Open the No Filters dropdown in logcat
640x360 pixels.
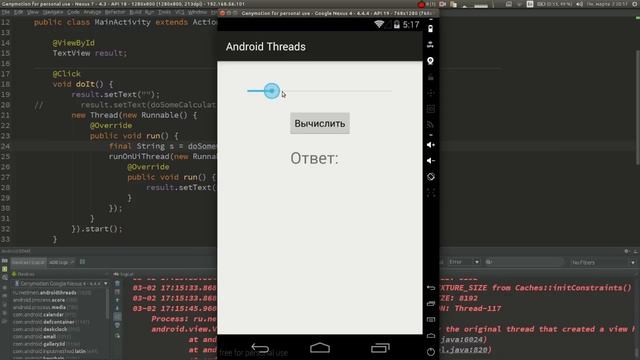tap(602, 262)
